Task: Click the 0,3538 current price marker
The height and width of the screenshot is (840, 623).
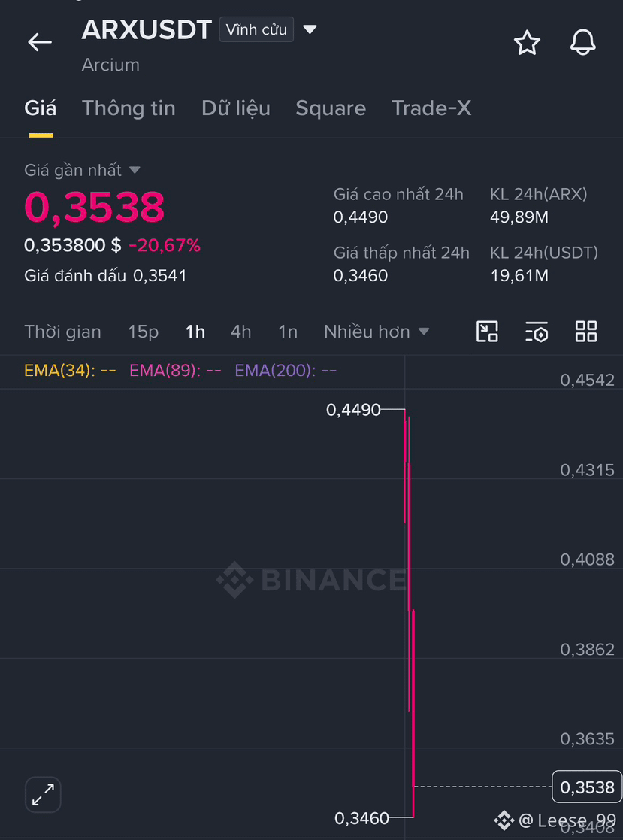Action: tap(587, 787)
